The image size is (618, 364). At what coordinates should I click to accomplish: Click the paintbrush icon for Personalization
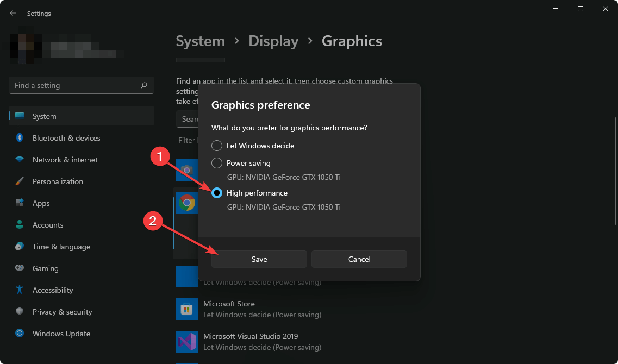pyautogui.click(x=20, y=181)
